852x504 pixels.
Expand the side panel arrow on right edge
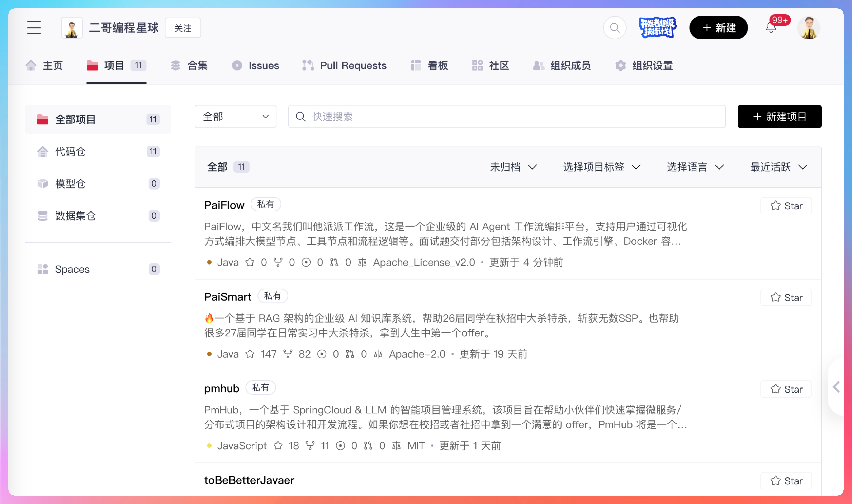tap(836, 387)
